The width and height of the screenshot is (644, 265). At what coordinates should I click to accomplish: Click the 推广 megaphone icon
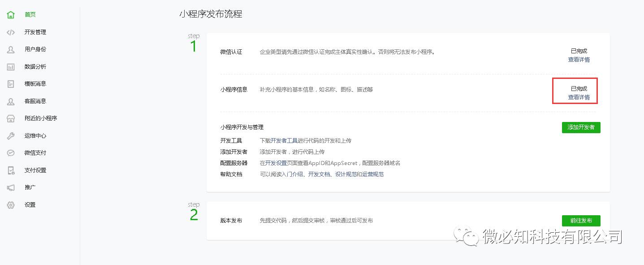click(x=11, y=187)
